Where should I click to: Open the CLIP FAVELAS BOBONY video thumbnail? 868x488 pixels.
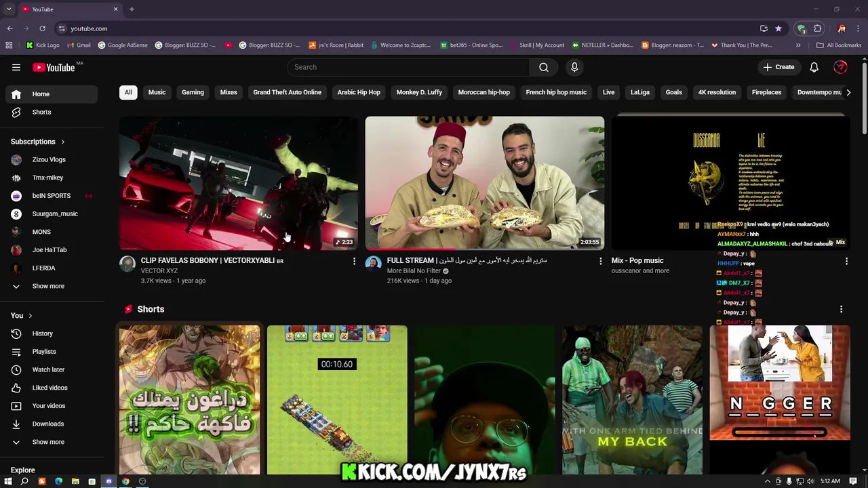[x=239, y=183]
